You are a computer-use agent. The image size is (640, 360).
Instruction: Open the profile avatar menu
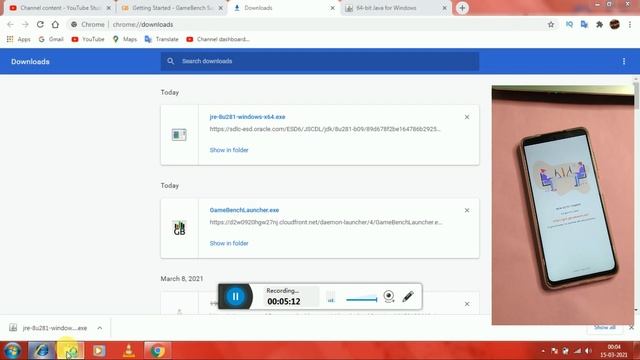tap(615, 24)
